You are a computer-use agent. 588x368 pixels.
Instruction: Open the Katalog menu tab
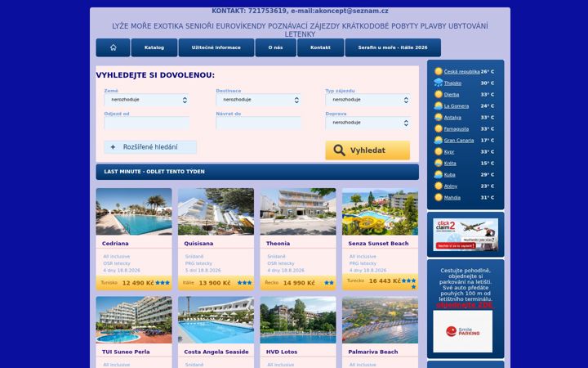coord(154,47)
